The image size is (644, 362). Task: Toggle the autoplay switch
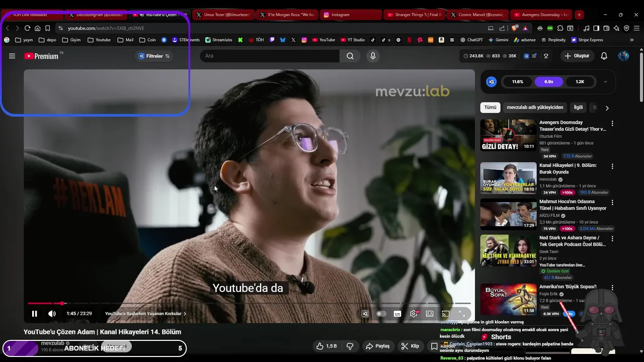(381, 314)
